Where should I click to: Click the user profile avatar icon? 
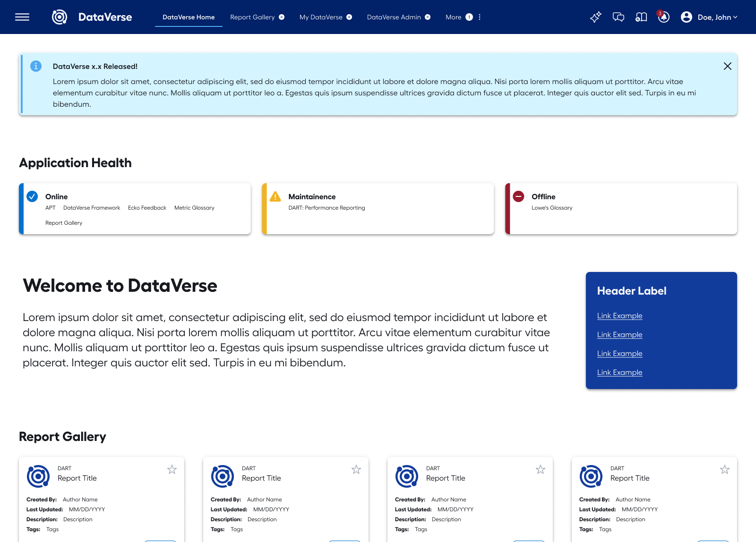point(686,17)
